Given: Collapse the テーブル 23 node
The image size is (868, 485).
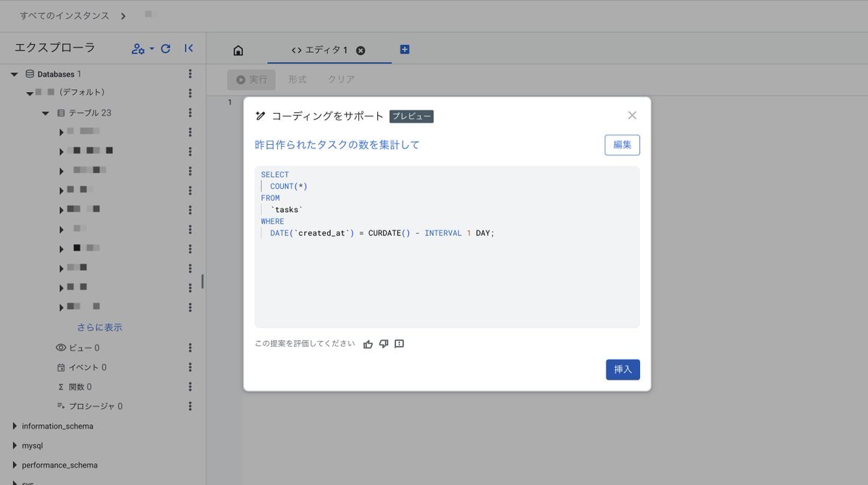Looking at the screenshot, I should [x=46, y=113].
